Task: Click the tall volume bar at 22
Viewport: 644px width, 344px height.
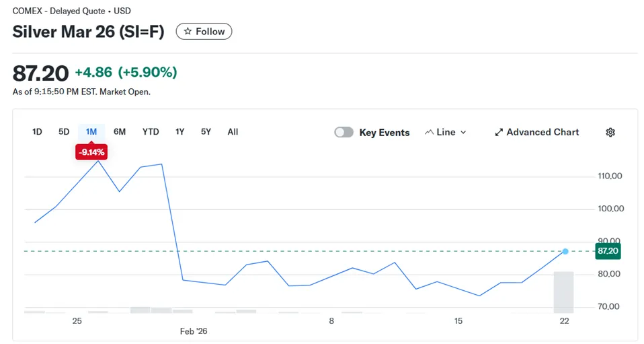Action: [x=563, y=292]
